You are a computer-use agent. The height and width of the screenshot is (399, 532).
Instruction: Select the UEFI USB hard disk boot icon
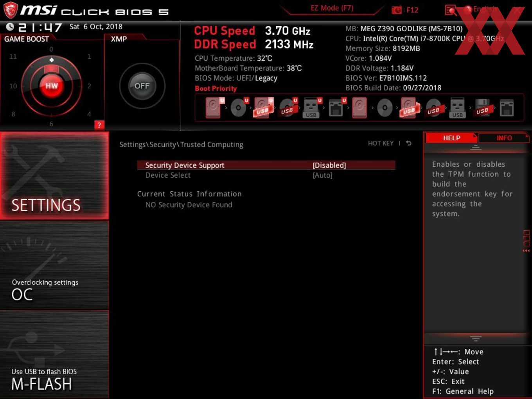click(x=264, y=108)
